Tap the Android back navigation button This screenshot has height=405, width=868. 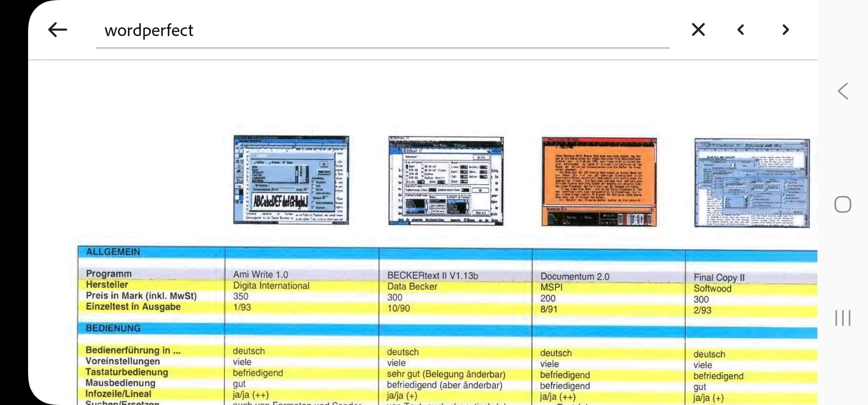(843, 91)
